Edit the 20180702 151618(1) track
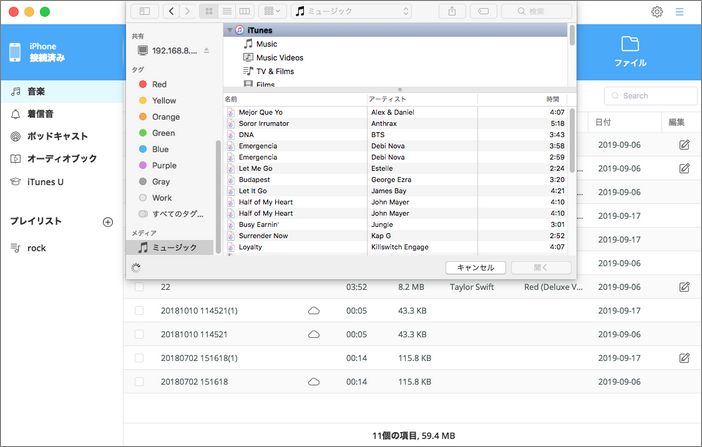702x447 pixels. click(684, 358)
